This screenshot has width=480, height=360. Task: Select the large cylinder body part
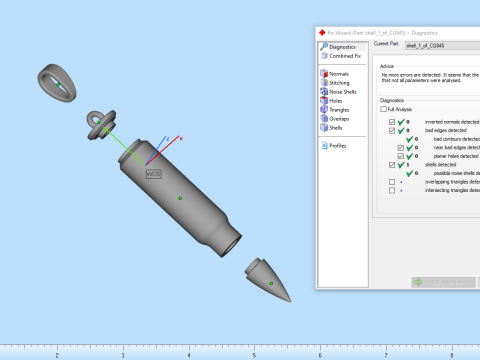pyautogui.click(x=180, y=198)
